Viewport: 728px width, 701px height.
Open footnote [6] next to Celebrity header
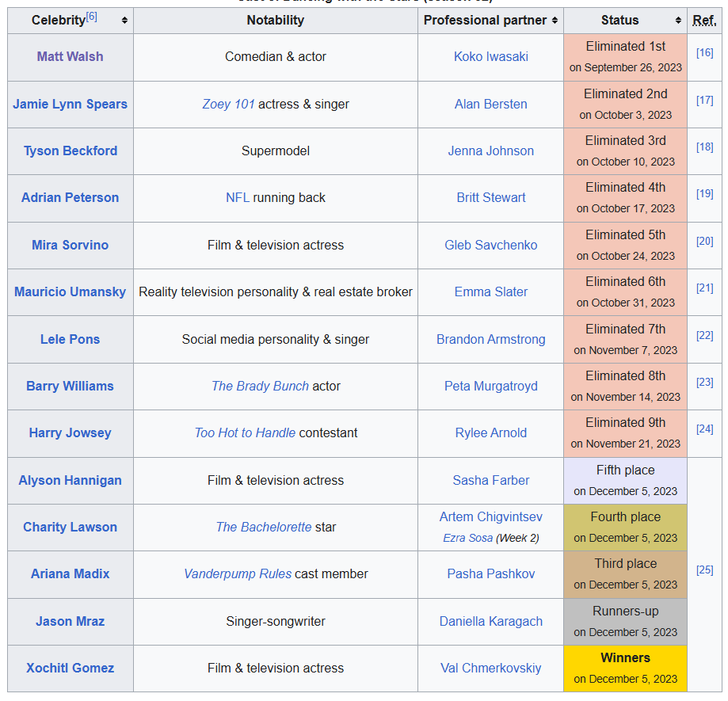tap(91, 17)
